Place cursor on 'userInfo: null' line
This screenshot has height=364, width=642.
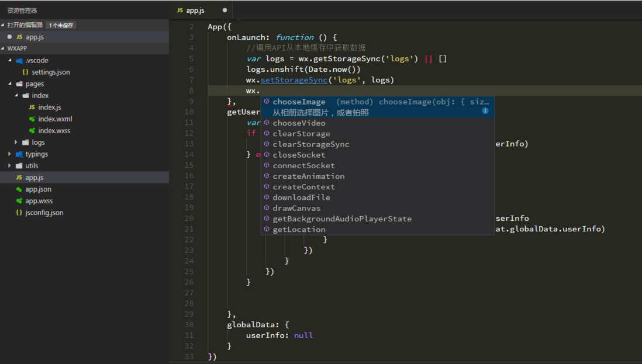click(x=279, y=335)
